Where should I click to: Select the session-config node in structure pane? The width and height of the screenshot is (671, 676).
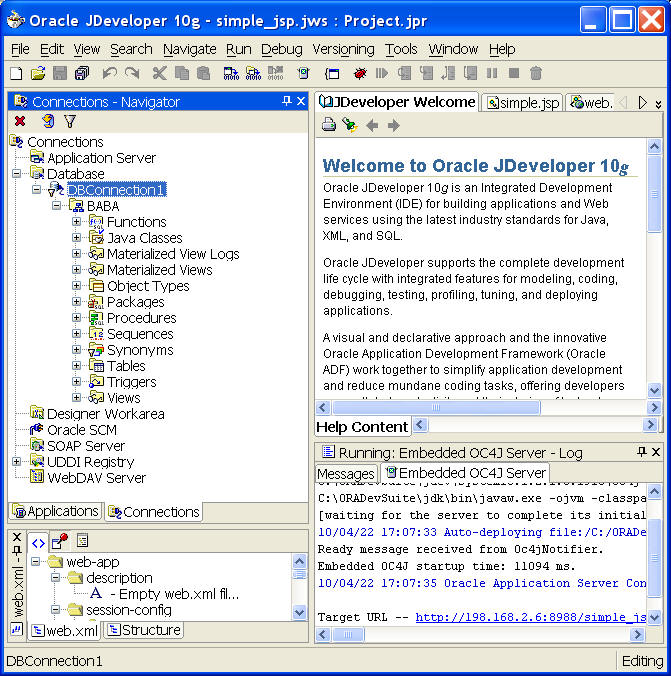(x=129, y=610)
